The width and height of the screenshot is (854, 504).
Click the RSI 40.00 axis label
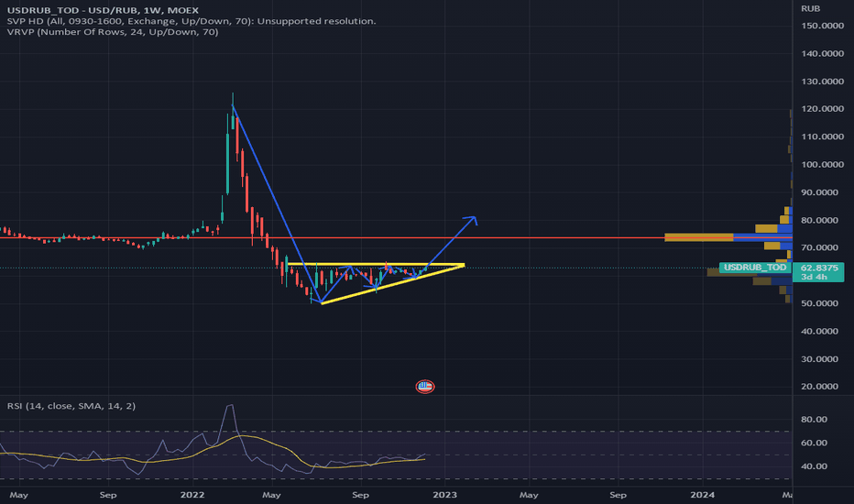pyautogui.click(x=814, y=466)
